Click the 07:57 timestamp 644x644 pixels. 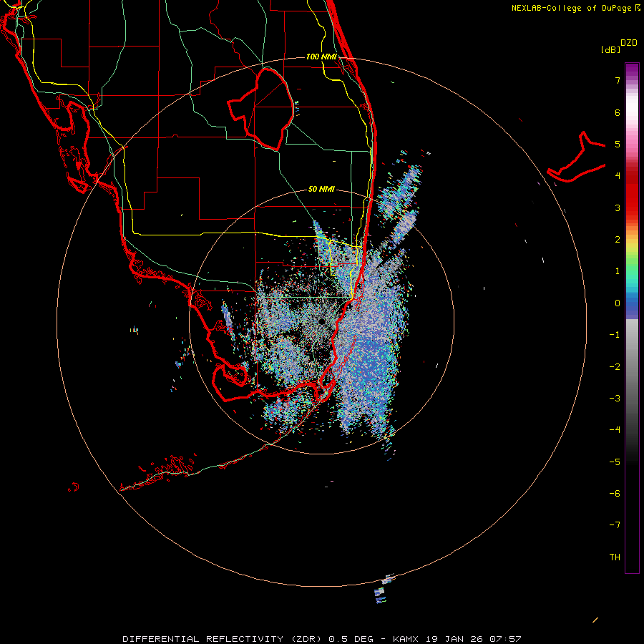(x=505, y=639)
